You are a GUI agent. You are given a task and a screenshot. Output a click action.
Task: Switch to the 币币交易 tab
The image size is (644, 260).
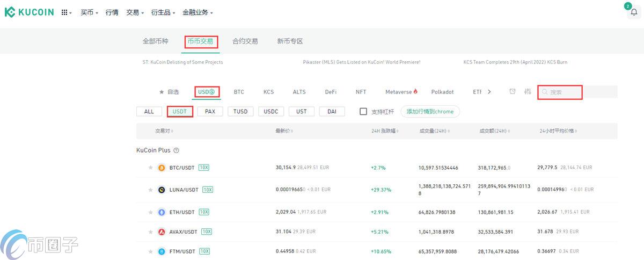[x=200, y=41]
